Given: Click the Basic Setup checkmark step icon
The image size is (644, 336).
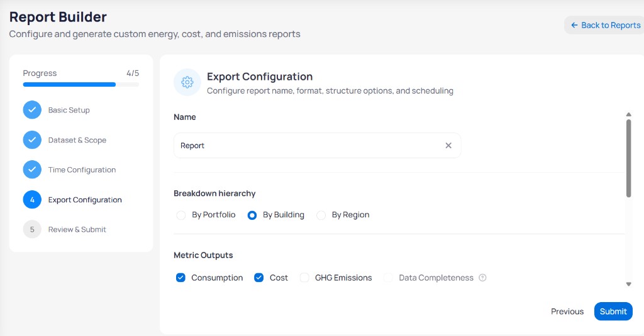Looking at the screenshot, I should click(x=32, y=110).
